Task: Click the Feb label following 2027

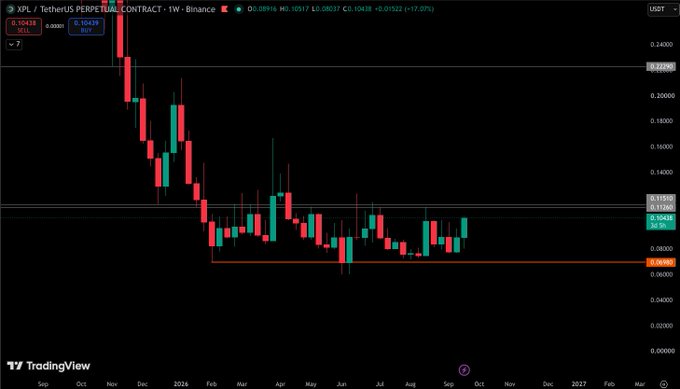Action: (609, 384)
